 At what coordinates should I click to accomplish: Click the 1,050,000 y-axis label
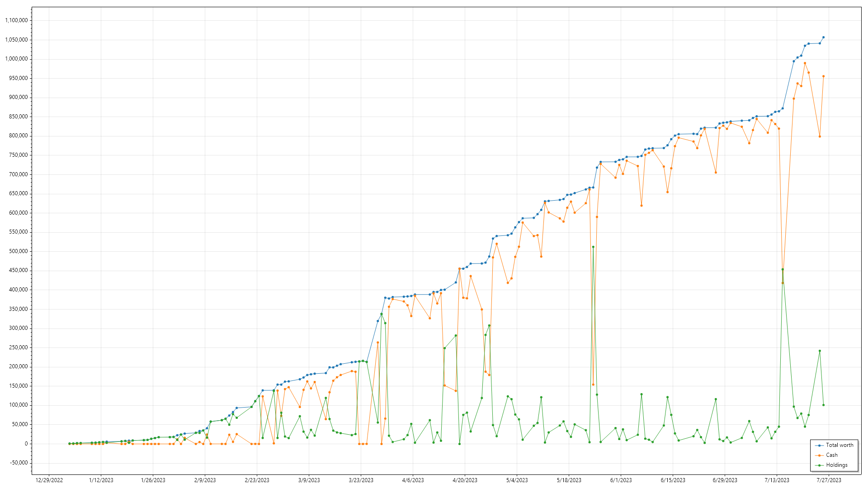(x=16, y=40)
